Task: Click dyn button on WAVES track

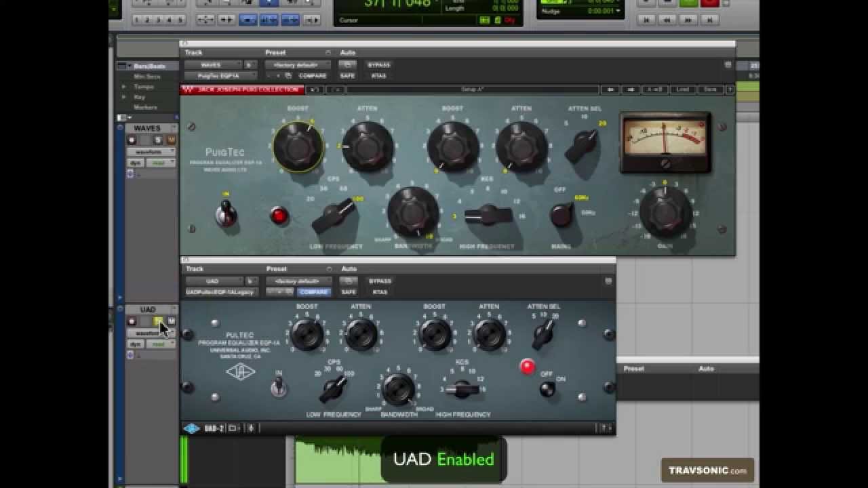Action: pos(136,163)
